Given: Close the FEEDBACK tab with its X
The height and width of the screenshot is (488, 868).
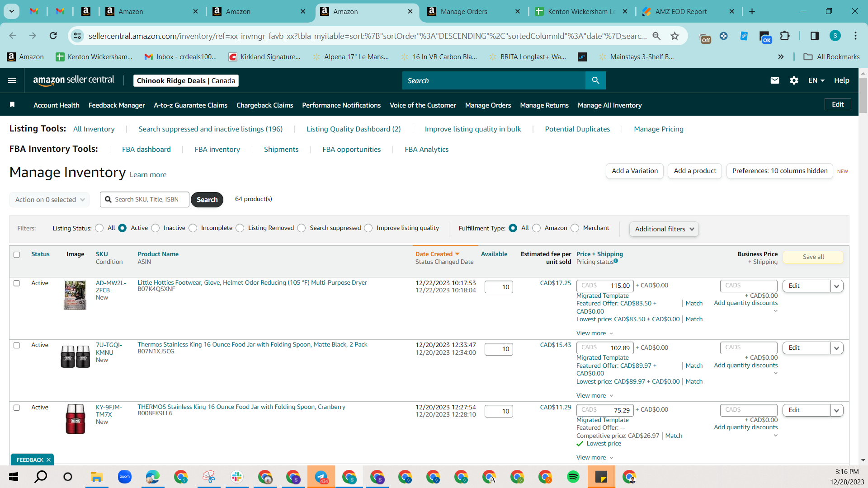Looking at the screenshot, I should tap(48, 460).
